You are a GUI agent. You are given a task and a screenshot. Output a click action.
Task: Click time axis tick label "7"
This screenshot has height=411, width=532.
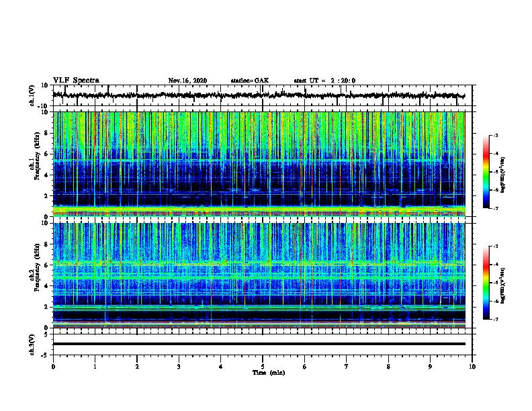tap(347, 367)
